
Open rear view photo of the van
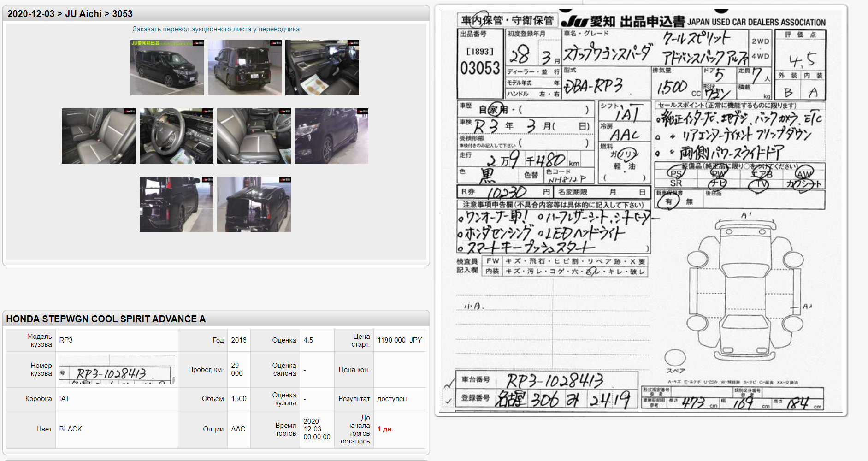pos(245,68)
